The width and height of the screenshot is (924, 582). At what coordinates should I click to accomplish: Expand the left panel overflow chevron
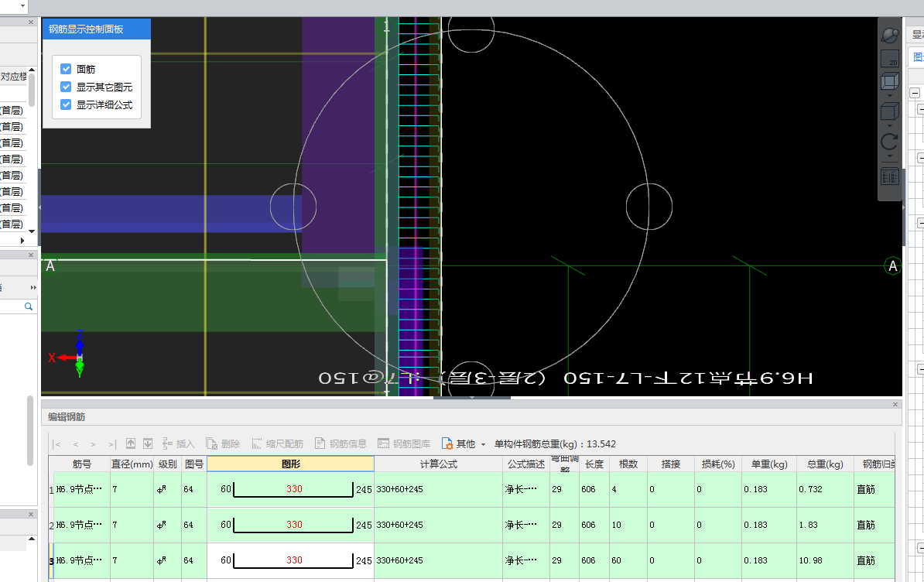(33, 287)
